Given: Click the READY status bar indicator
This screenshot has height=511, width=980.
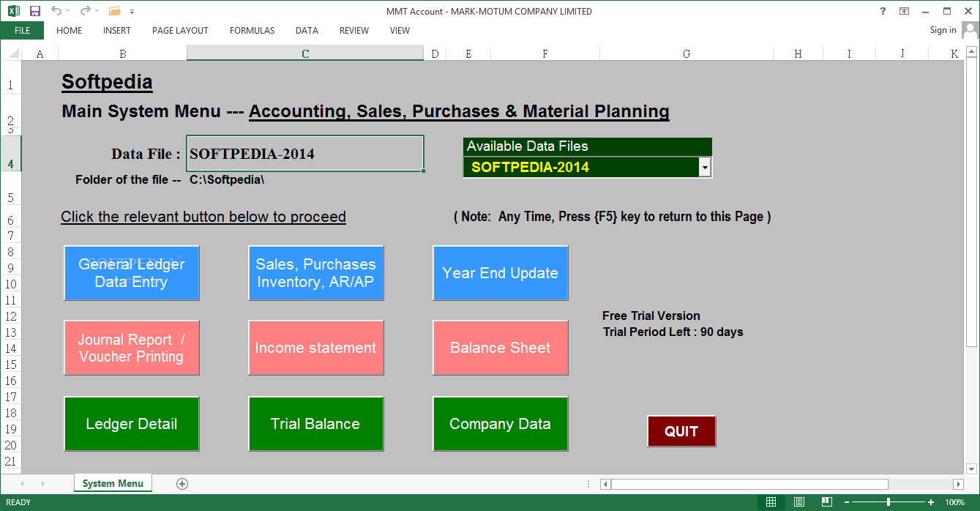Looking at the screenshot, I should click(x=18, y=502).
